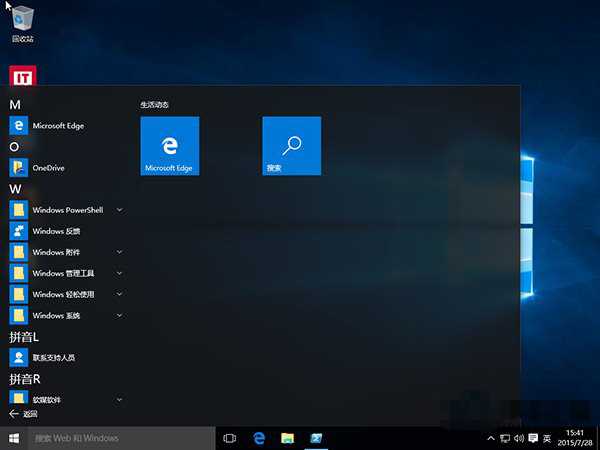
Task: Open the network tray icon
Action: click(505, 439)
